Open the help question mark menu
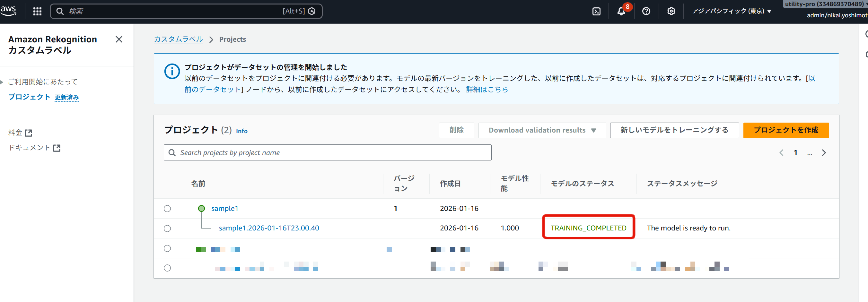 click(646, 12)
